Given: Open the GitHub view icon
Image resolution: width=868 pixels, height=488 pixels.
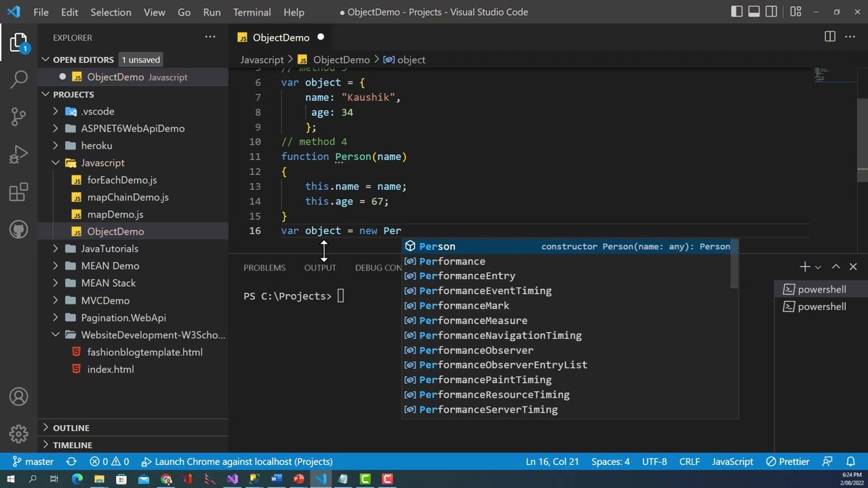Looking at the screenshot, I should pyautogui.click(x=19, y=230).
